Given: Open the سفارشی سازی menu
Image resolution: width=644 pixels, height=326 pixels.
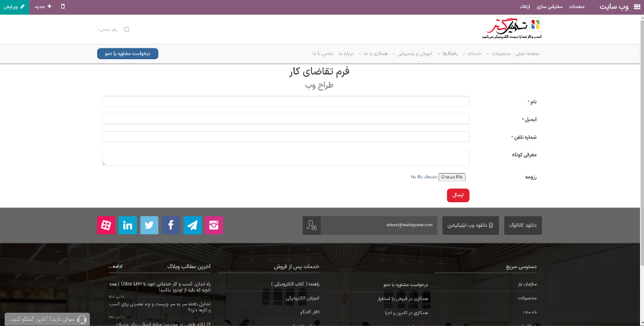Looking at the screenshot, I should click(550, 6).
